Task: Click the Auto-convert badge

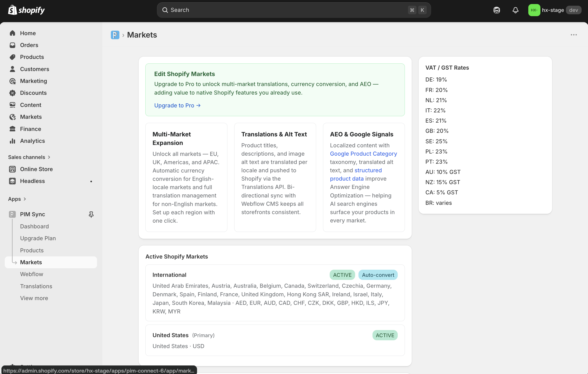Action: tap(378, 275)
